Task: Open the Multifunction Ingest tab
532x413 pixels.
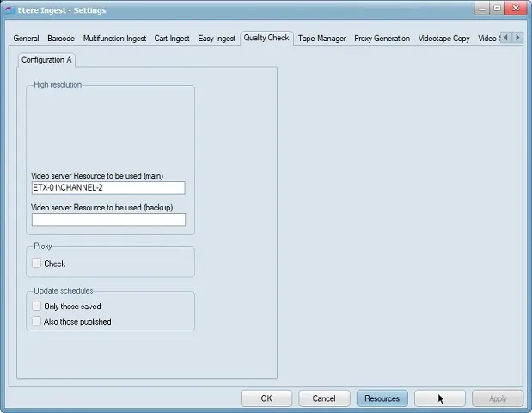Action: pos(113,39)
